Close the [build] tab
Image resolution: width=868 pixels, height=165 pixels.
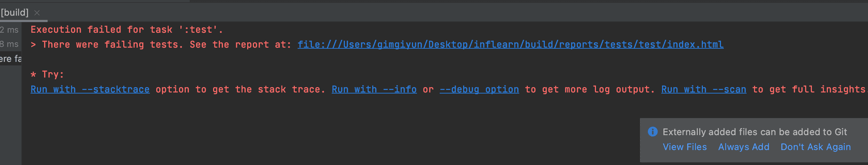point(37,13)
